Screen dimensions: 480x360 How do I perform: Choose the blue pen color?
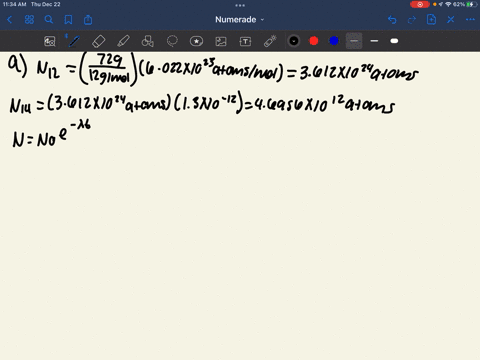tap(334, 41)
